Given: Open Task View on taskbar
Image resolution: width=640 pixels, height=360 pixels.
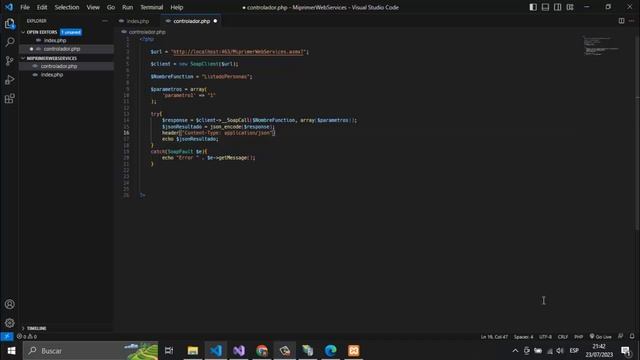Looking at the screenshot, I should tap(169, 351).
